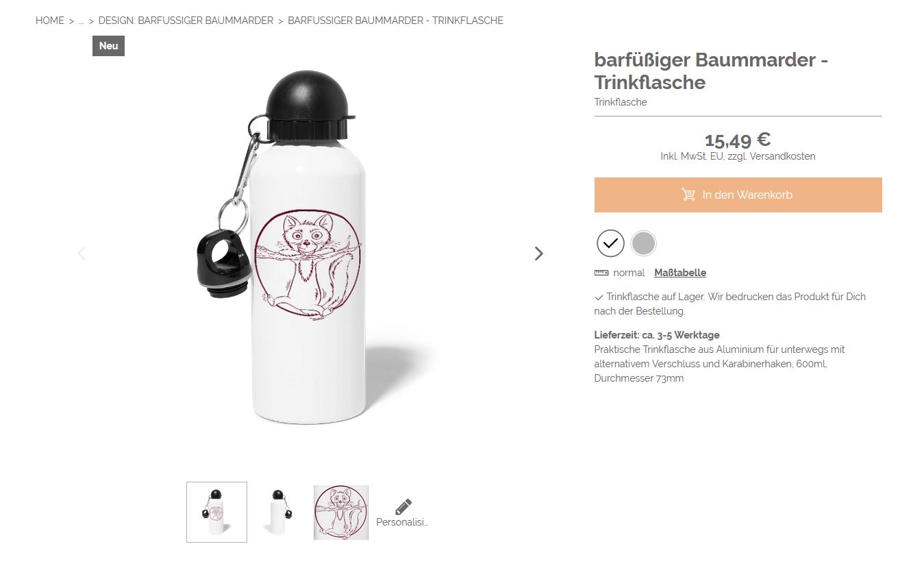
Task: Go to HOME breadcrumb
Action: pyautogui.click(x=50, y=21)
